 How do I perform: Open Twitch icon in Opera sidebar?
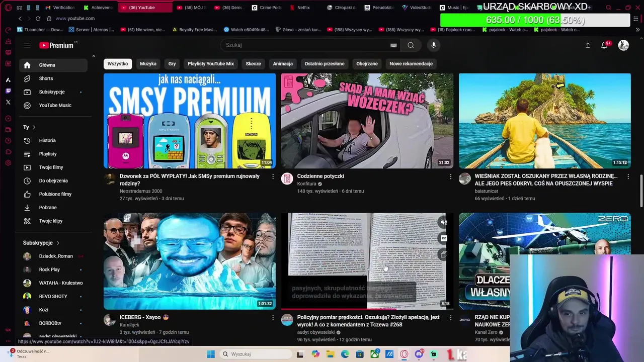tap(8, 91)
